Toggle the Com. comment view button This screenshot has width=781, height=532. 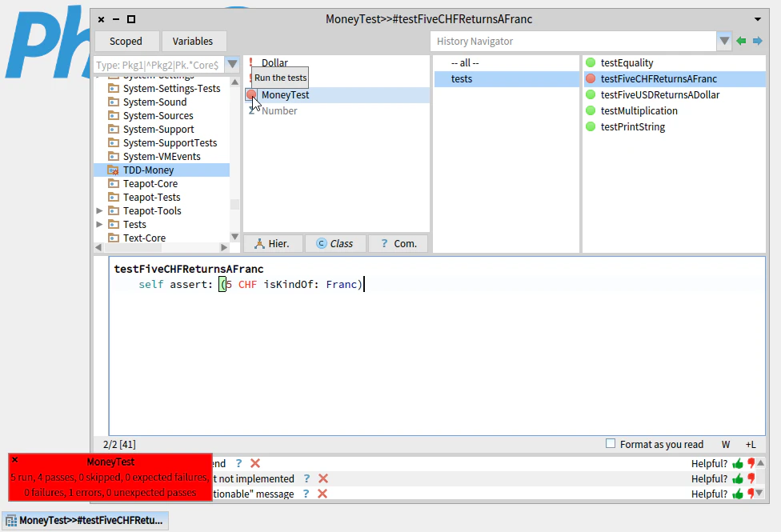[399, 243]
